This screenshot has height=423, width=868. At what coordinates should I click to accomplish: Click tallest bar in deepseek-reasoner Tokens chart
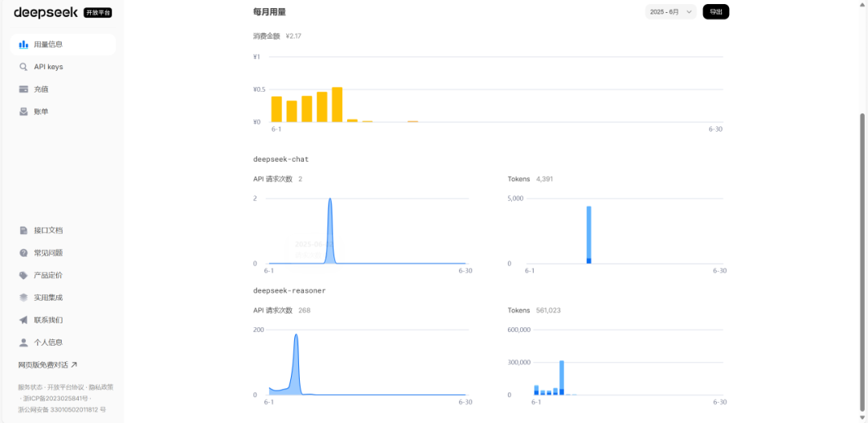562,378
